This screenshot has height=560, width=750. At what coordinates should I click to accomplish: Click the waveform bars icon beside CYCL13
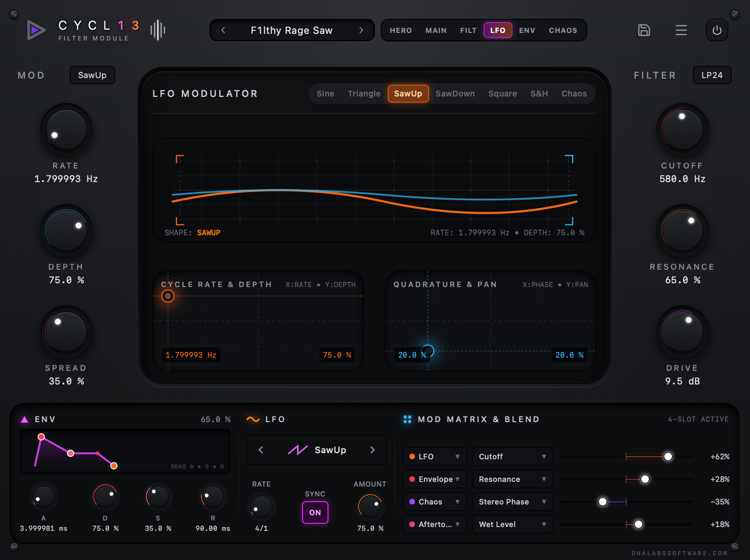tap(158, 30)
